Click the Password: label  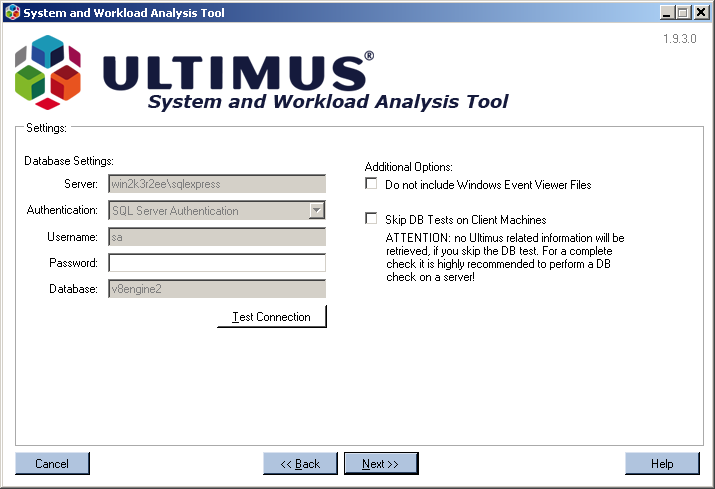tap(73, 263)
